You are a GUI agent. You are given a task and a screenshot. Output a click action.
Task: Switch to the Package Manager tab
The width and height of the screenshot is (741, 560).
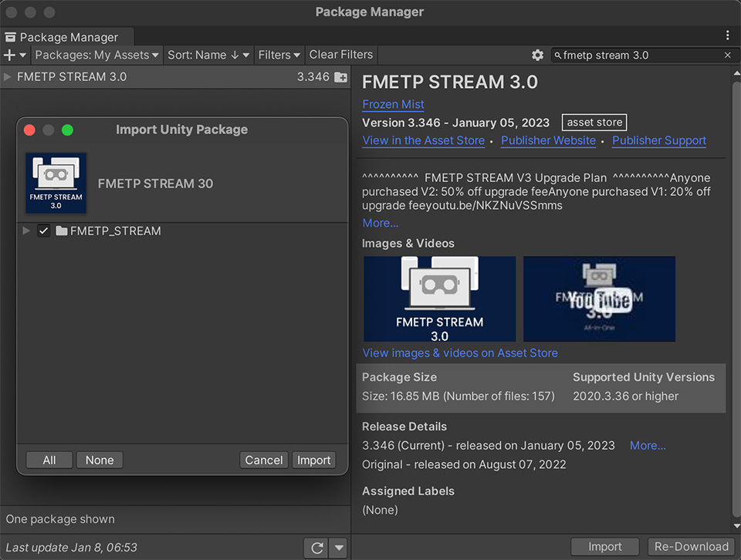(66, 36)
